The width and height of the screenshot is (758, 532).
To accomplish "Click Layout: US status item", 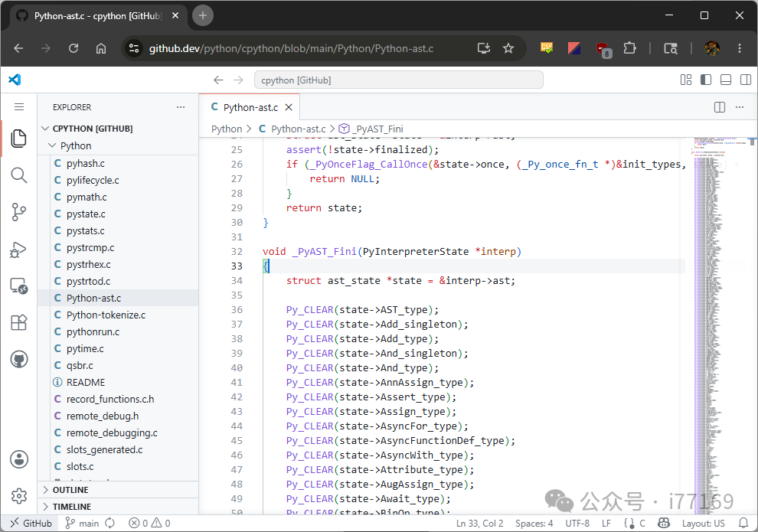I will coord(704,524).
